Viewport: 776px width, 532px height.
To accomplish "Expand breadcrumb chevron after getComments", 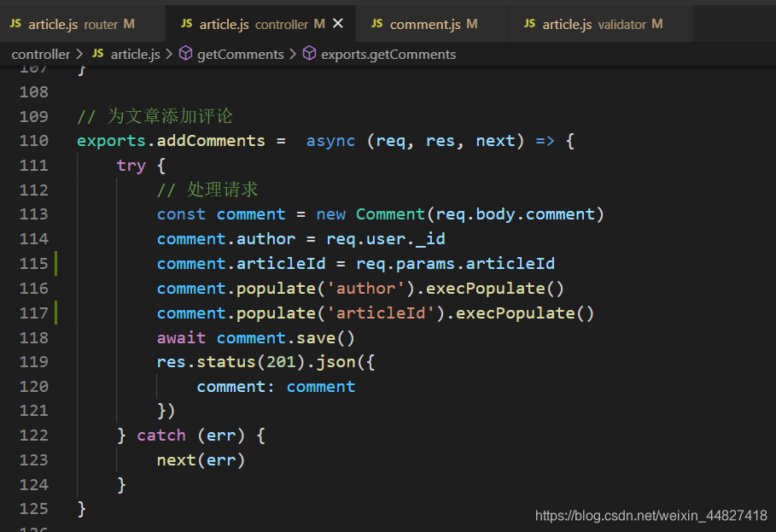I will [293, 54].
